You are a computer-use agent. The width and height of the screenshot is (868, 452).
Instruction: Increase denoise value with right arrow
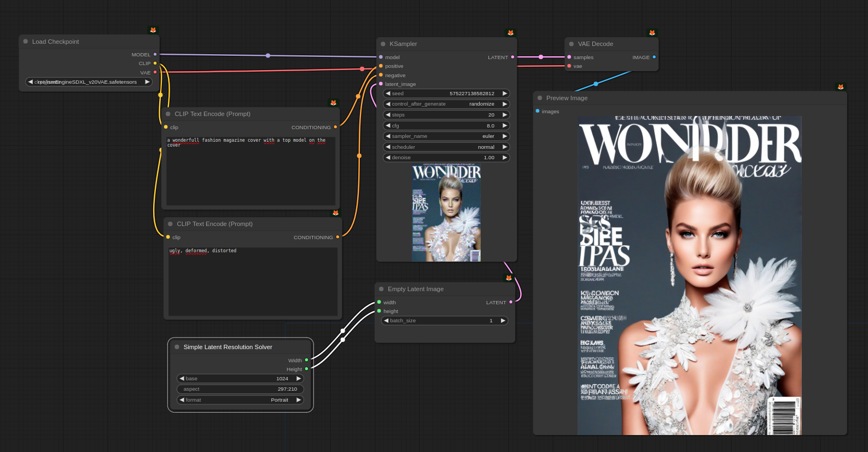tap(505, 158)
